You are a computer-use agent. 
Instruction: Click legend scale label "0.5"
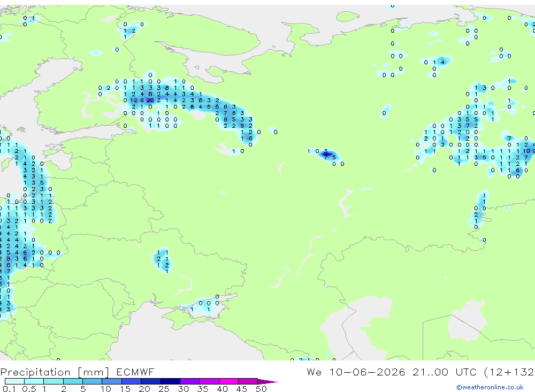click(29, 389)
